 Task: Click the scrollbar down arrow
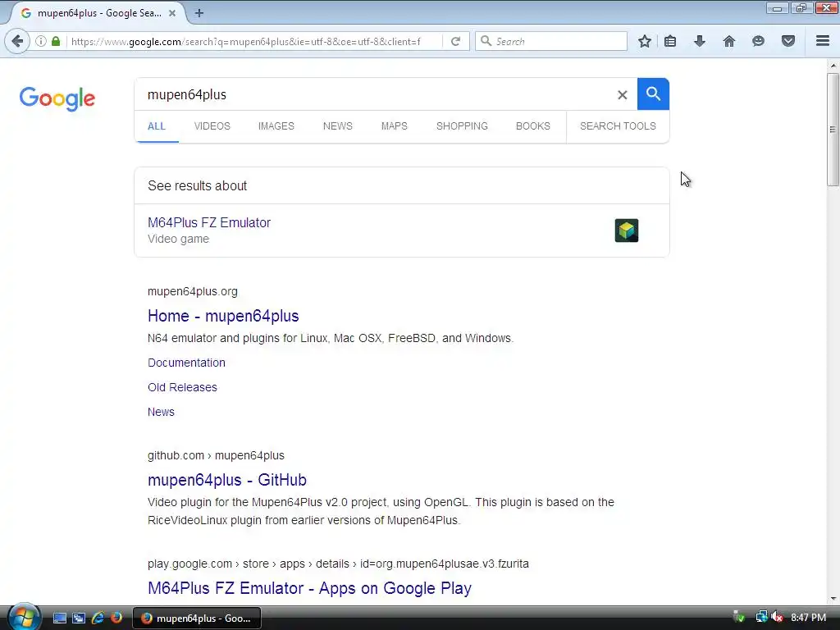[x=833, y=599]
